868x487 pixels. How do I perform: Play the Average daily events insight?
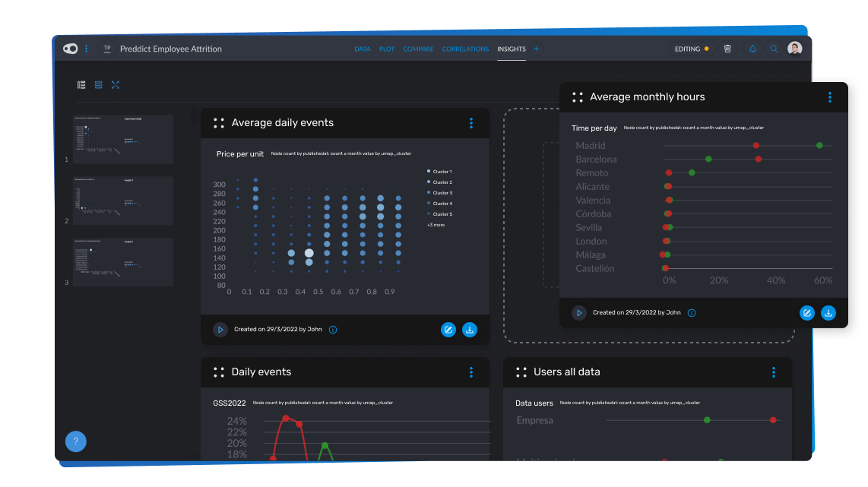(x=220, y=329)
